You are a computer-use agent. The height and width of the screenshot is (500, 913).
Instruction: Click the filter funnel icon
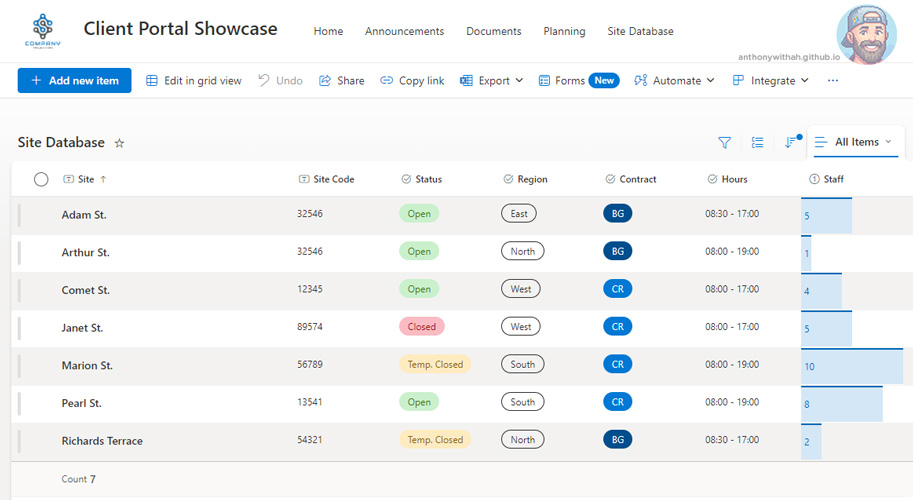click(x=724, y=143)
